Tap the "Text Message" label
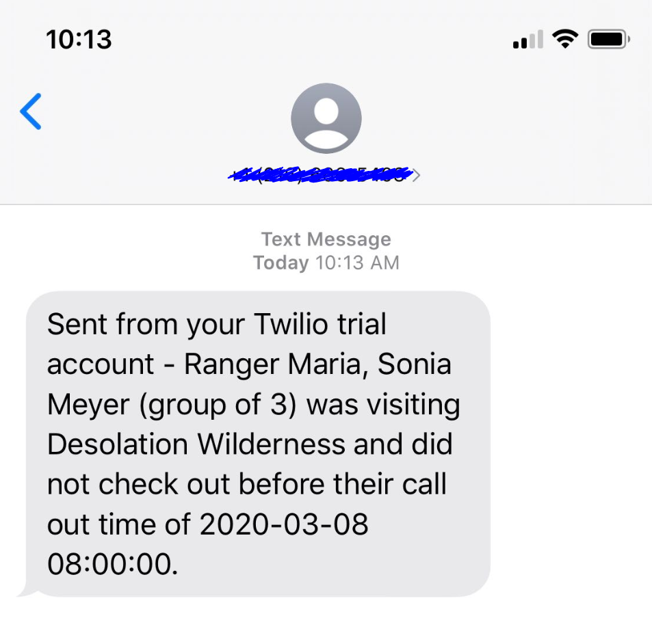This screenshot has height=644, width=652. point(326,239)
